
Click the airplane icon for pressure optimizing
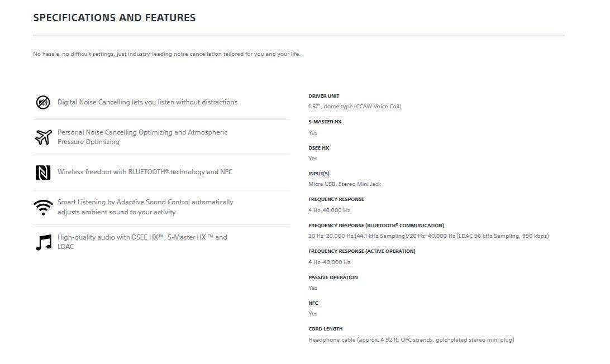[43, 137]
